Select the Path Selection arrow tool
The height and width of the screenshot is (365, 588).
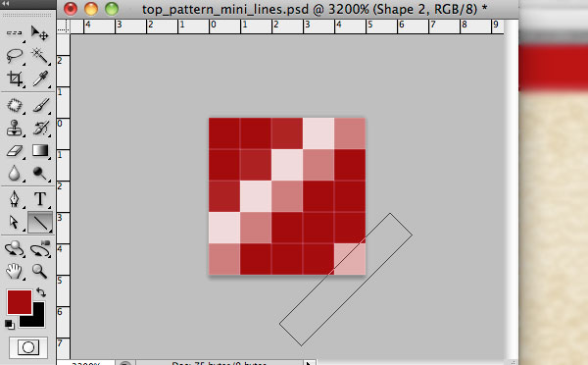click(14, 223)
